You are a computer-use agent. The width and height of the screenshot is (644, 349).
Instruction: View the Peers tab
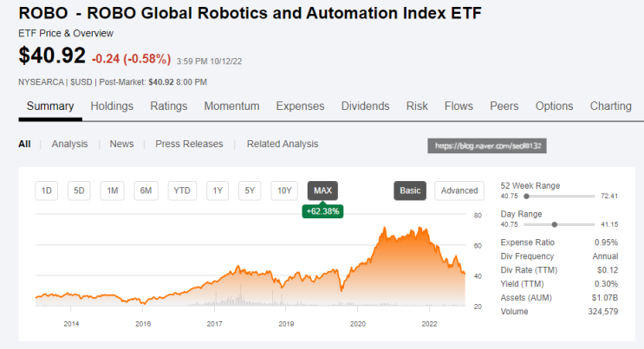coord(504,107)
